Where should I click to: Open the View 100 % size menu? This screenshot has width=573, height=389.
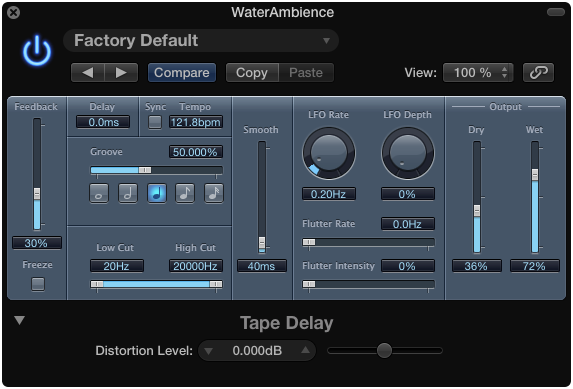(x=478, y=72)
